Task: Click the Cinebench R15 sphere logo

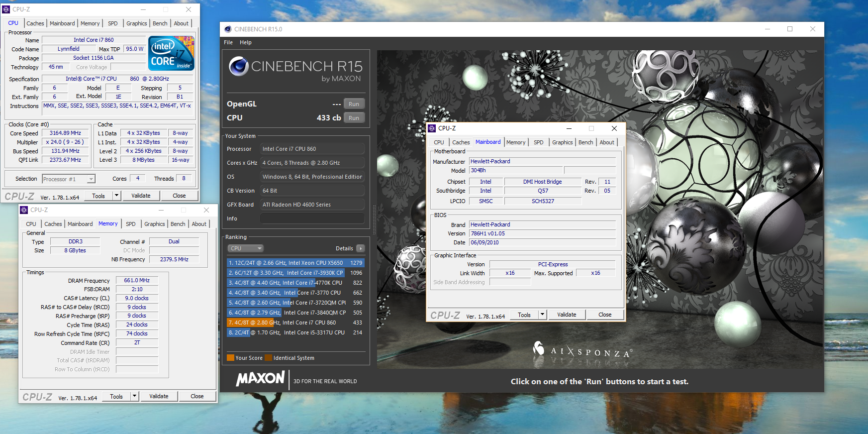Action: click(239, 66)
